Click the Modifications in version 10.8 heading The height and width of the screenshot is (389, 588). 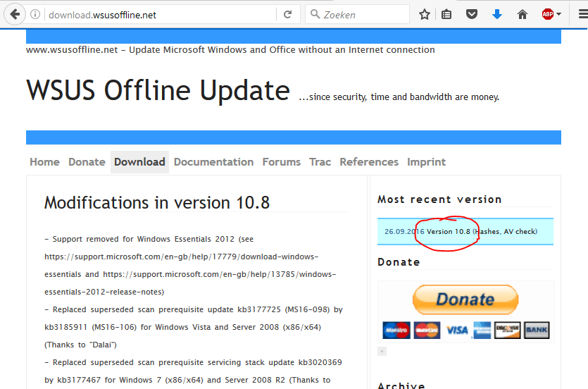(x=157, y=202)
